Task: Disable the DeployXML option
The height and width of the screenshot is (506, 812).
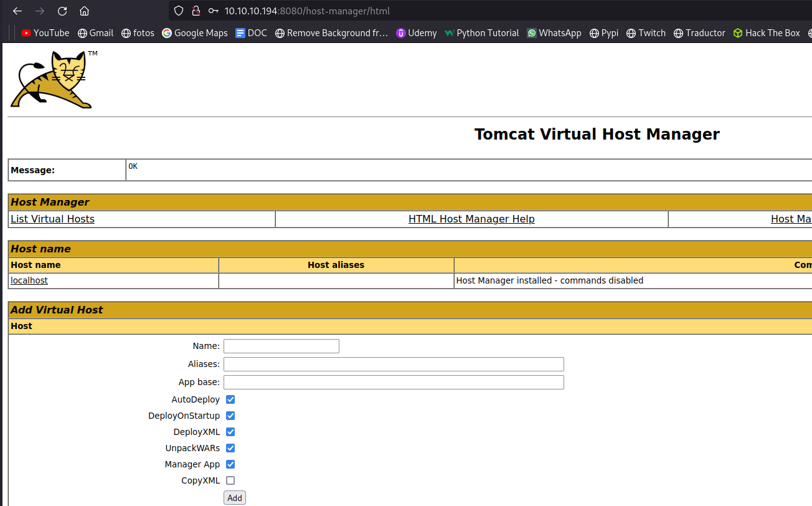Action: [230, 432]
